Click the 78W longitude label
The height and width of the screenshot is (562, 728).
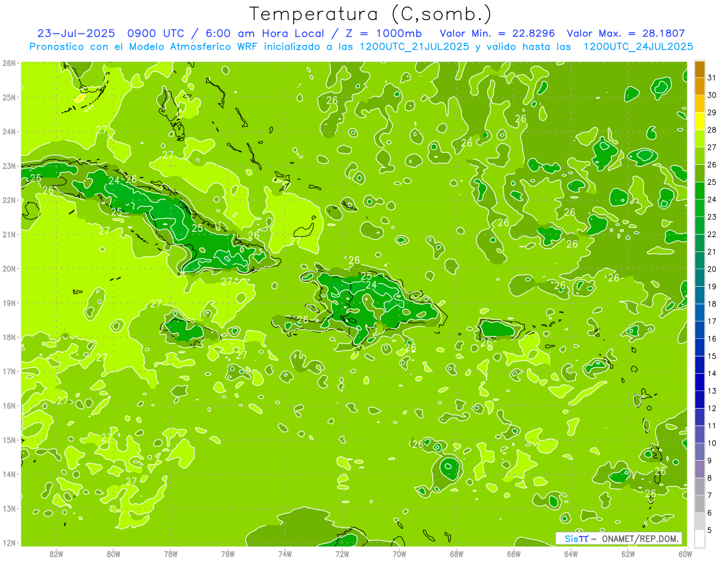(170, 554)
